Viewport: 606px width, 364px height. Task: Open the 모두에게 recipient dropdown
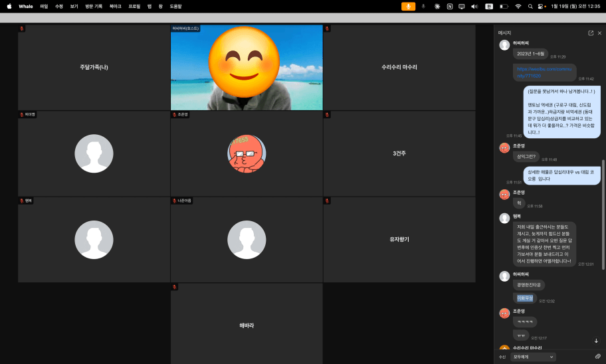(534, 357)
